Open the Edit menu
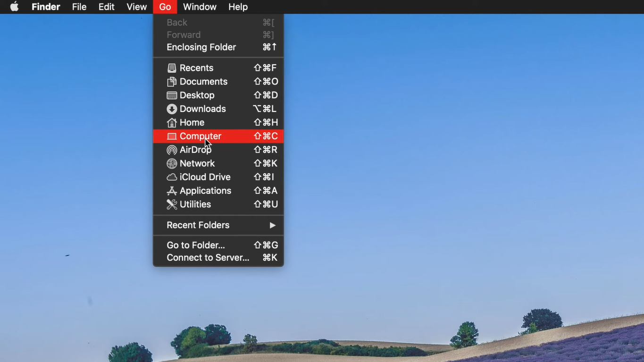 tap(106, 7)
